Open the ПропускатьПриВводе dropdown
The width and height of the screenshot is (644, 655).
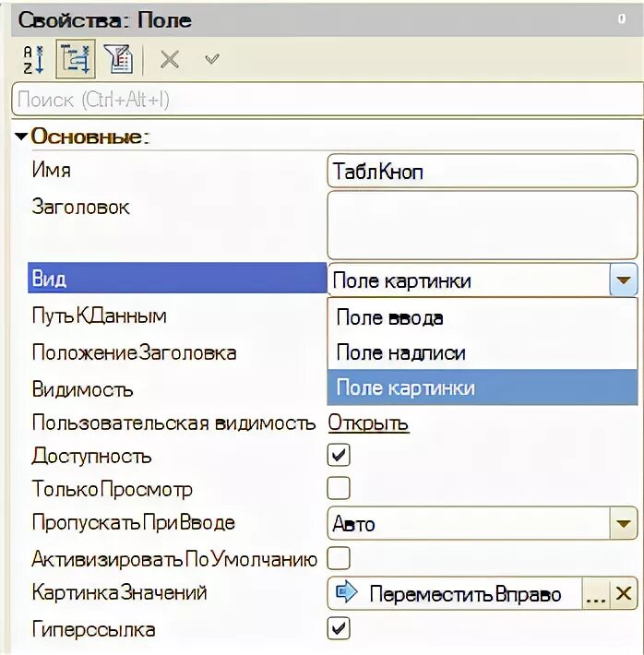pyautogui.click(x=624, y=524)
